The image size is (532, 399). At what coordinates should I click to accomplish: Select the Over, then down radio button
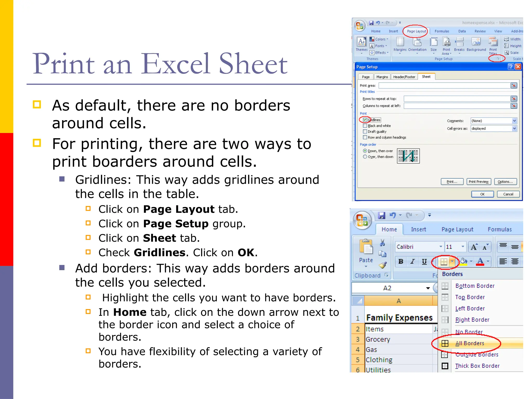[x=365, y=157]
